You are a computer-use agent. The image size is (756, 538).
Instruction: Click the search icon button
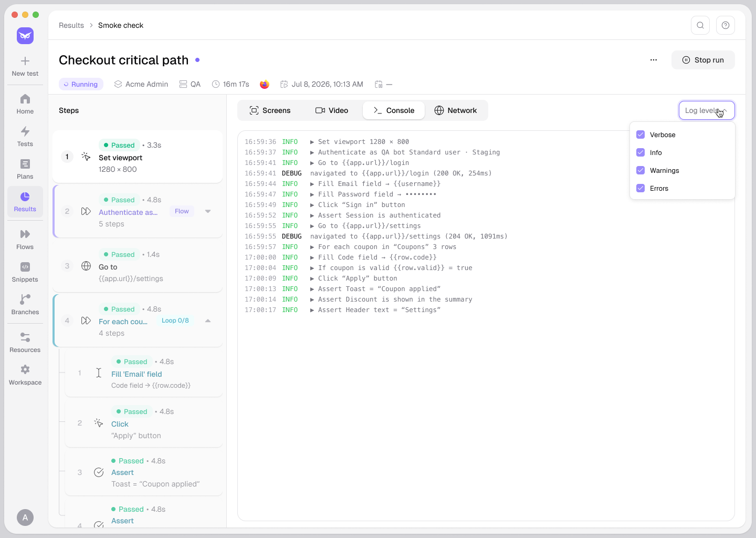click(x=700, y=25)
